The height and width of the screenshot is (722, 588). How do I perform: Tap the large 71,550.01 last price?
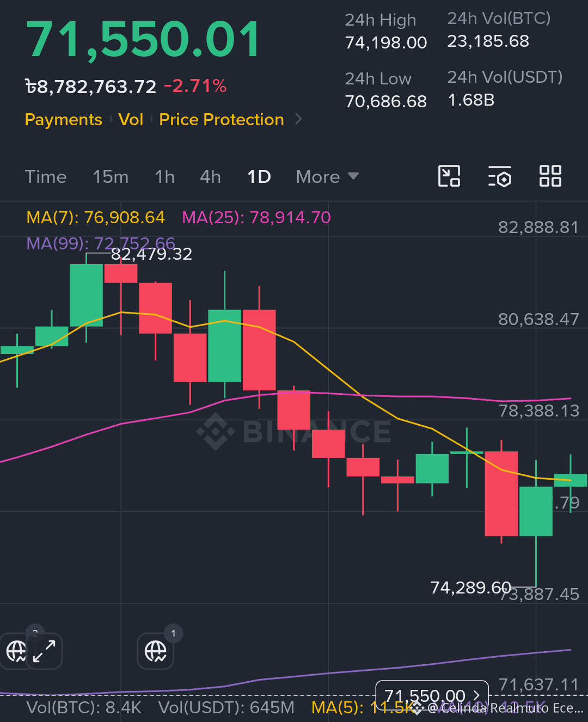[143, 39]
